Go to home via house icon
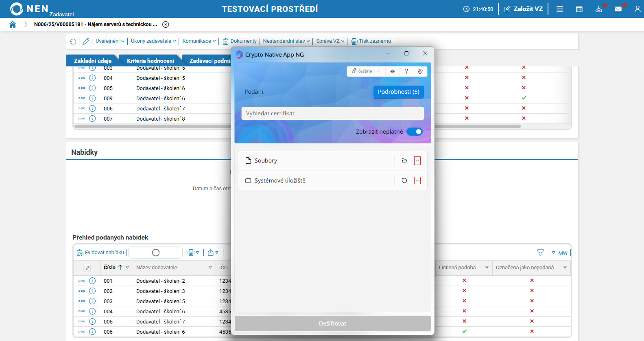This screenshot has height=341, width=644. 13,24
